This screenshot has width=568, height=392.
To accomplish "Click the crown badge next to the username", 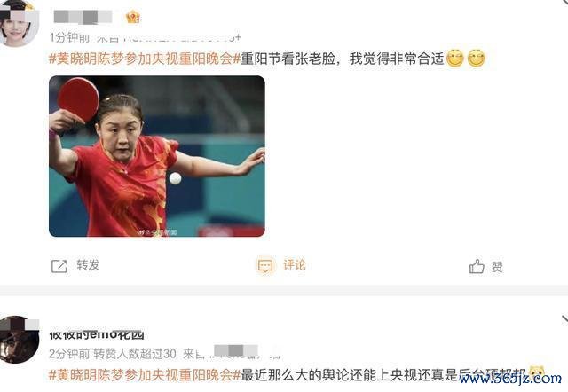I will tap(133, 17).
